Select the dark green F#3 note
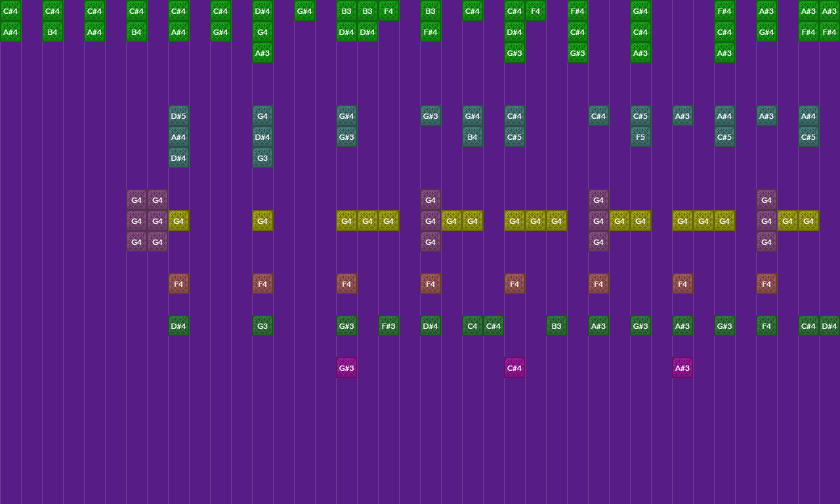Screen dimensions: 840x504 point(388,325)
